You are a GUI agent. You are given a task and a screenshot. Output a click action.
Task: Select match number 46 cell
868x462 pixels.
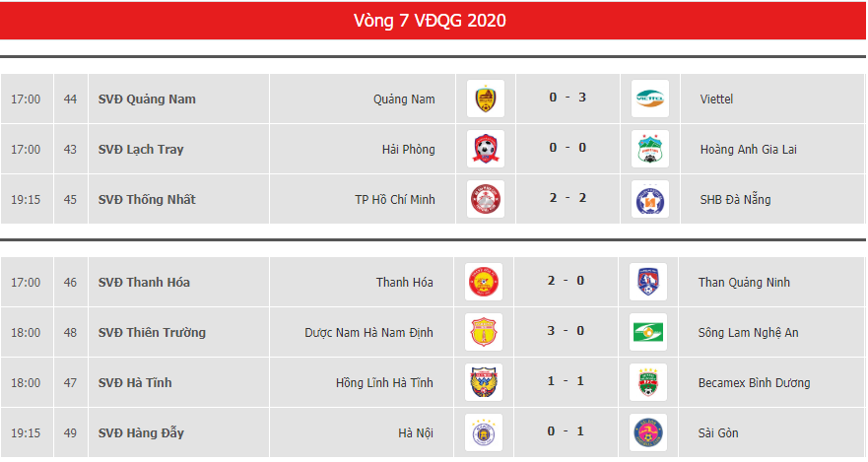click(70, 282)
